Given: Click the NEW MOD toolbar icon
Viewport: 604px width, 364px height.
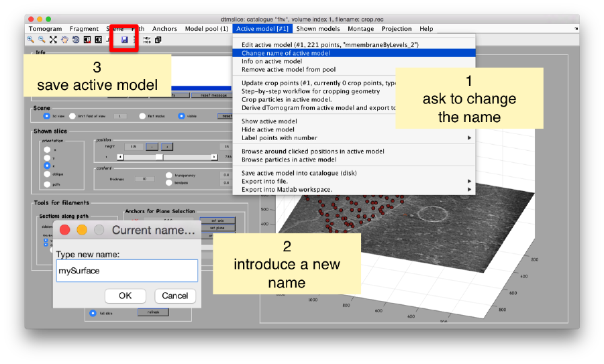Looking at the screenshot, I should (146, 40).
